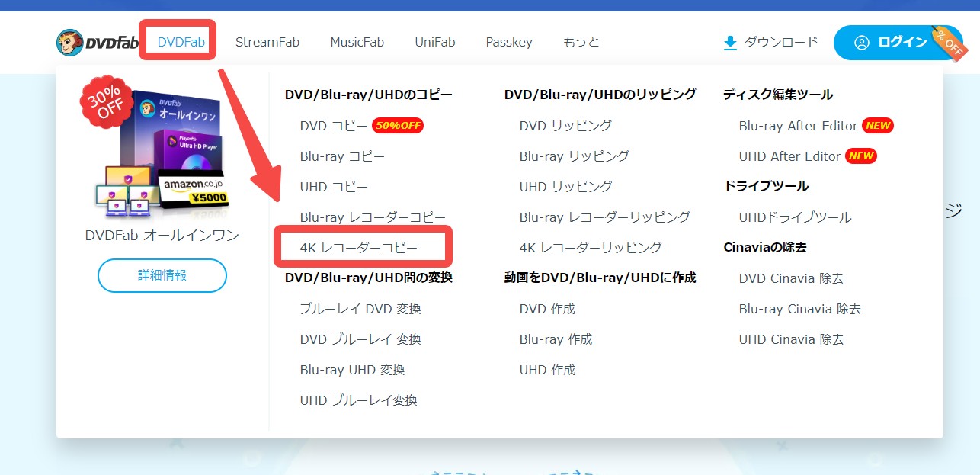Select DVD リッピング
Image resolution: width=980 pixels, height=475 pixels.
click(565, 126)
